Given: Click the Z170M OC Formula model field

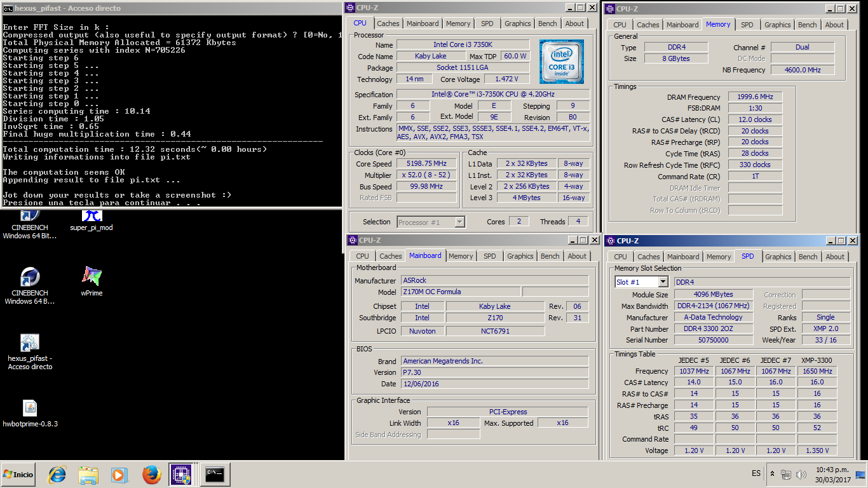Looking at the screenshot, I should coord(461,292).
